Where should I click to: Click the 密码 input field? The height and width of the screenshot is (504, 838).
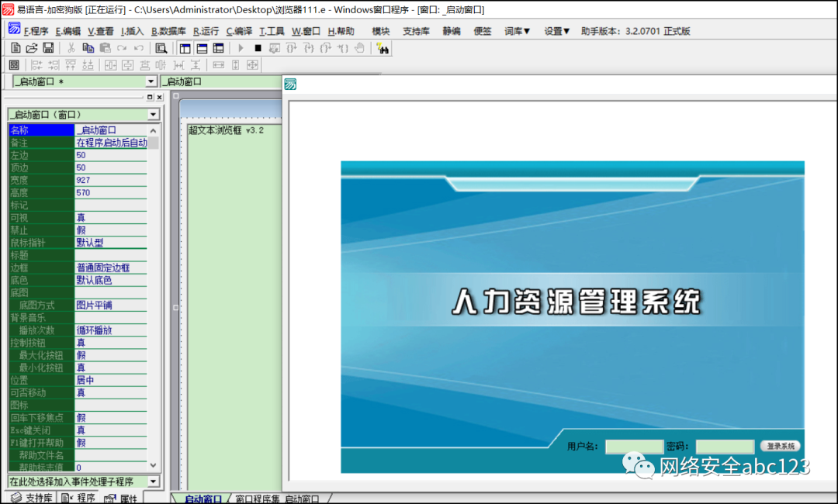tap(725, 447)
